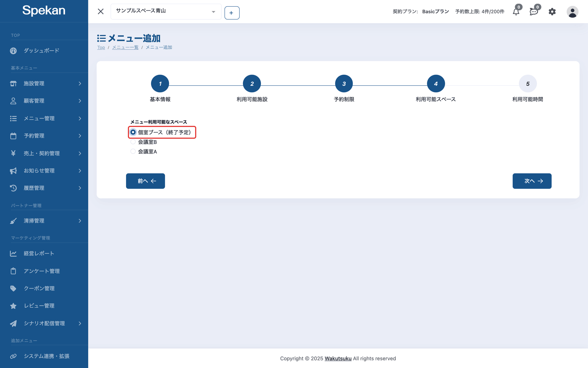The image size is (588, 368).
Task: Select the 会議室B radio button
Action: tap(133, 142)
